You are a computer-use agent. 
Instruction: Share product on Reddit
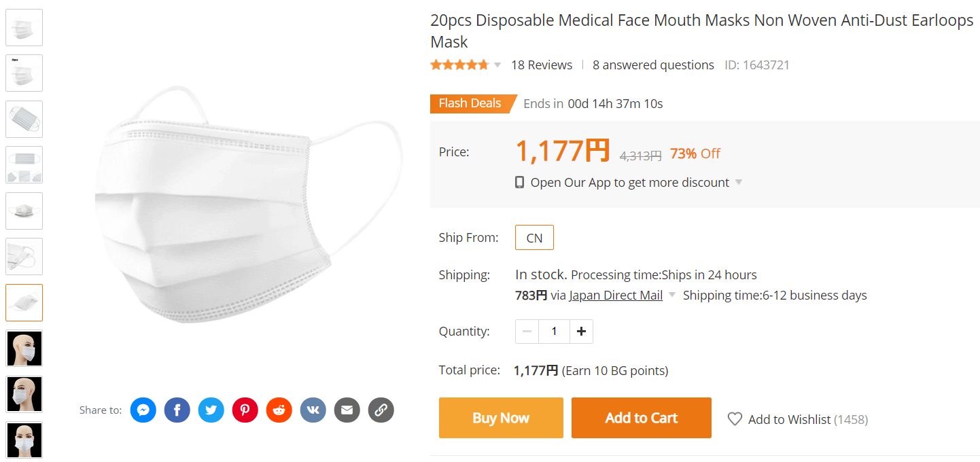279,410
